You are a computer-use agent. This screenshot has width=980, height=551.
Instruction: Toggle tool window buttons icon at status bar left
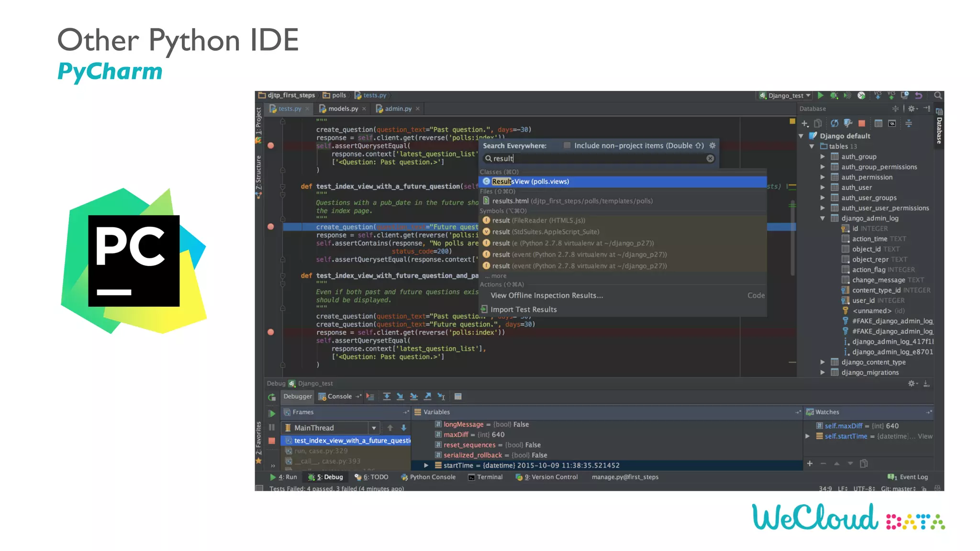pyautogui.click(x=259, y=488)
